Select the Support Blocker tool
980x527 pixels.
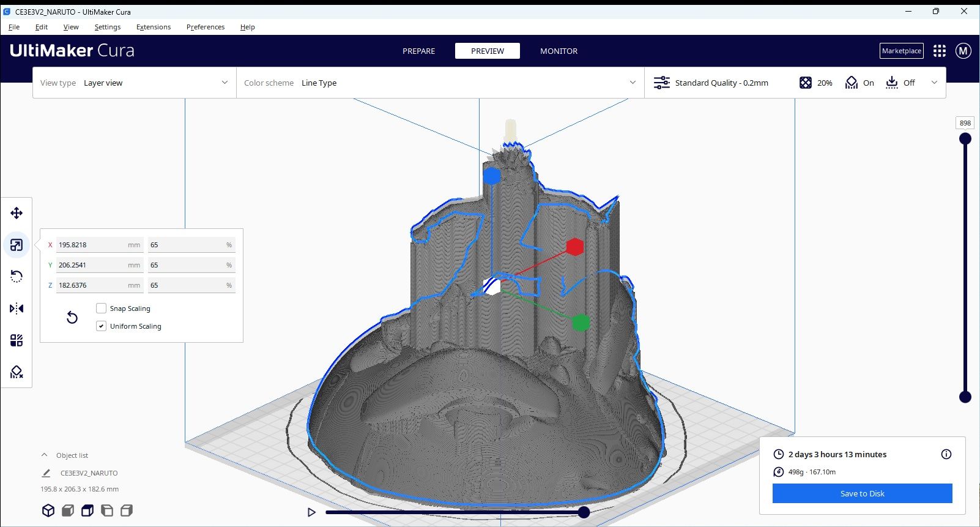click(17, 372)
